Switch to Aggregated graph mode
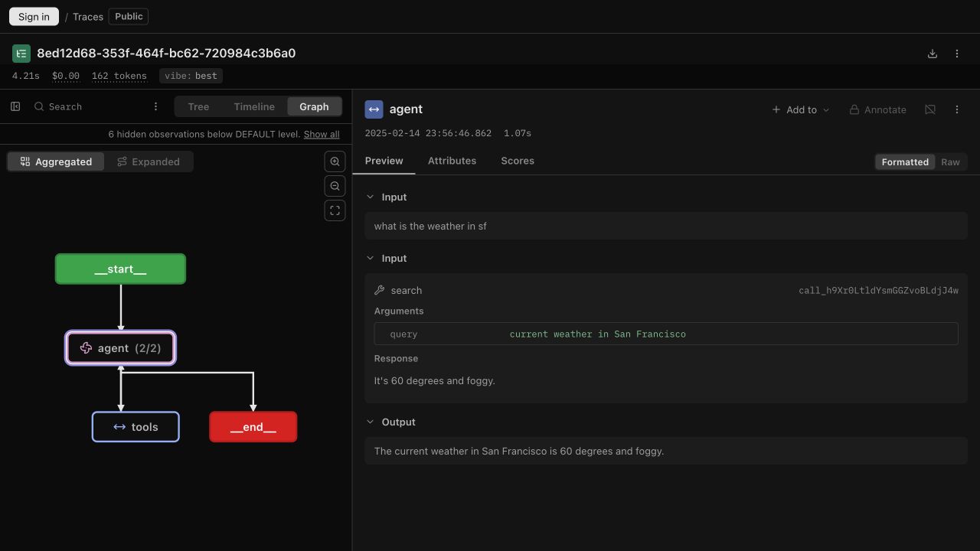The image size is (980, 551). tap(56, 161)
